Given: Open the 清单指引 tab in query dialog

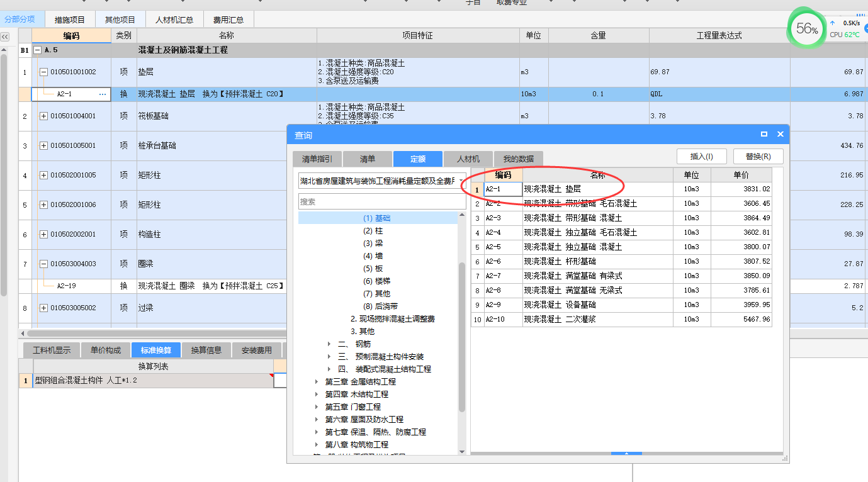Looking at the screenshot, I should (317, 159).
